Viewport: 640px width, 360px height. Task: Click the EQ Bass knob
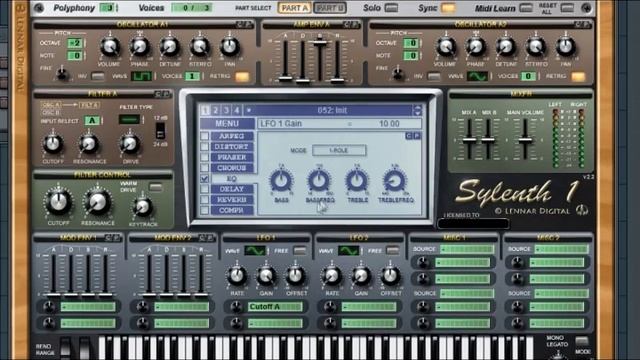pyautogui.click(x=281, y=180)
